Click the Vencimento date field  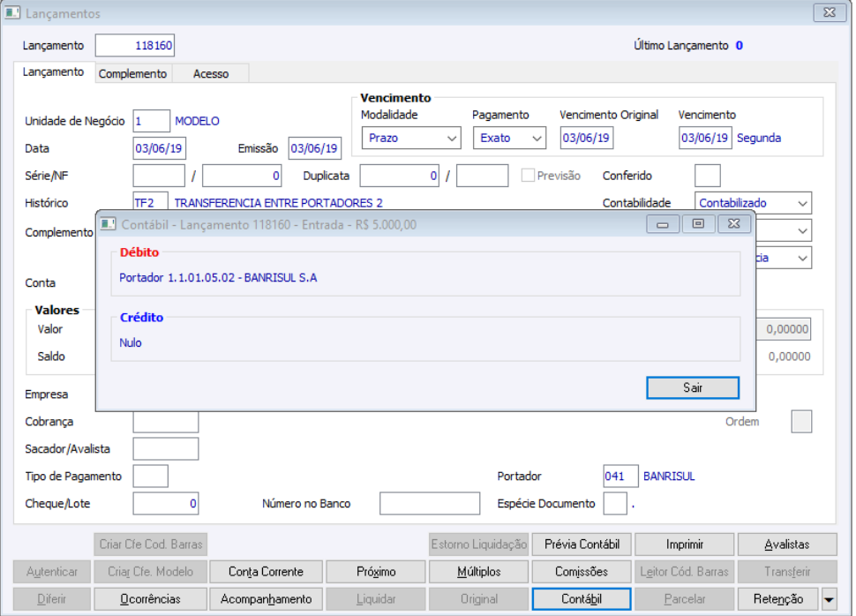coord(705,138)
